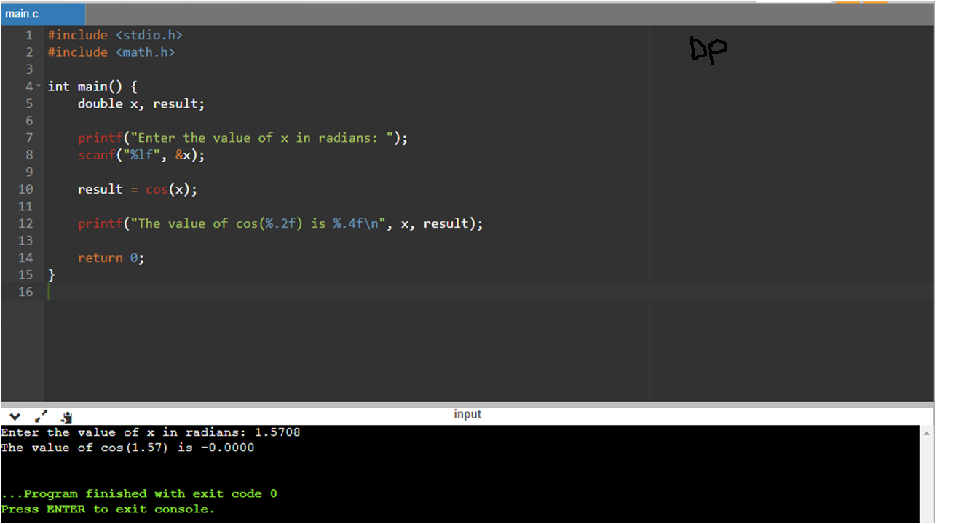Expand the console to full screen
980x524 pixels.
pyautogui.click(x=40, y=416)
